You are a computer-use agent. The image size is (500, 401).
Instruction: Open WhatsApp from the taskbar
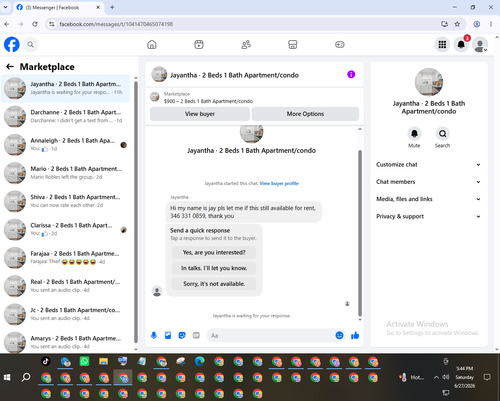pyautogui.click(x=84, y=361)
